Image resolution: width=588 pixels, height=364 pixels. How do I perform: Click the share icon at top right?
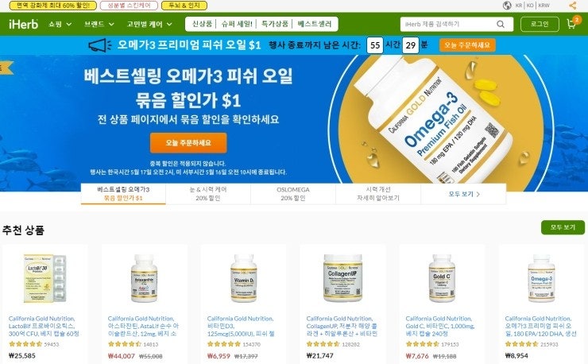click(x=572, y=6)
